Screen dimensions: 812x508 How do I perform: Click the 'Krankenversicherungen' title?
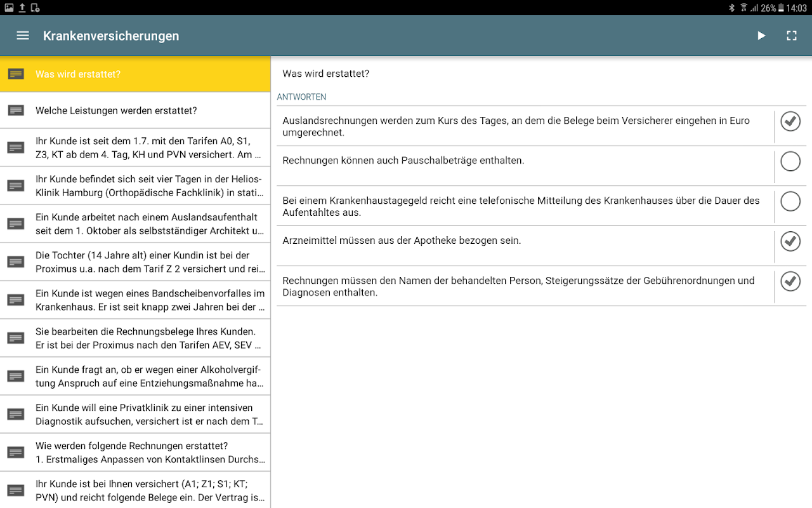pos(111,36)
